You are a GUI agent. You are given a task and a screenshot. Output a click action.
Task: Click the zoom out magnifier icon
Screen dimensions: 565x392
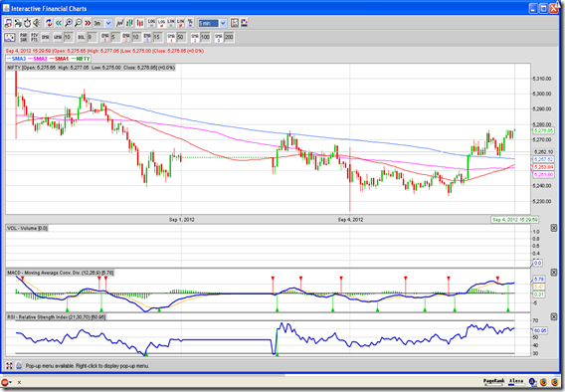point(79,23)
